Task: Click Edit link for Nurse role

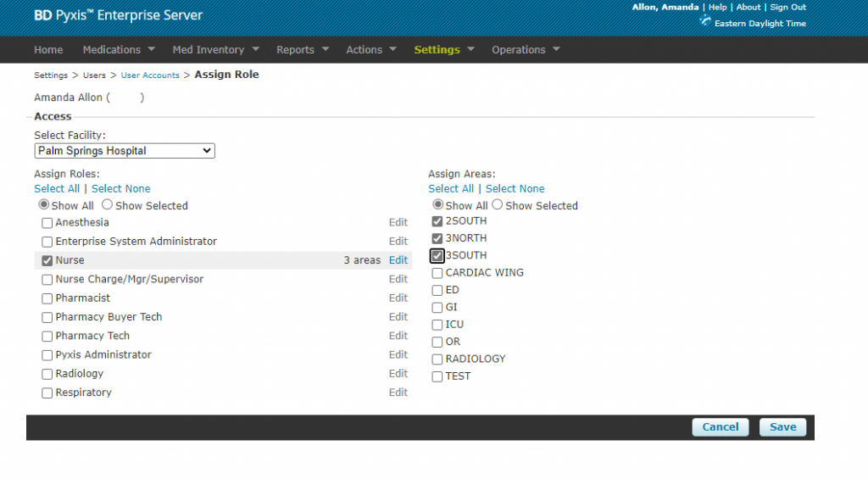Action: coord(398,260)
